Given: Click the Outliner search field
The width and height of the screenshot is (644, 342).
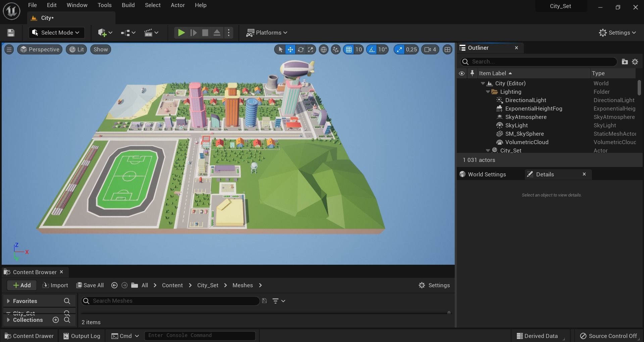Looking at the screenshot, I should (x=539, y=61).
